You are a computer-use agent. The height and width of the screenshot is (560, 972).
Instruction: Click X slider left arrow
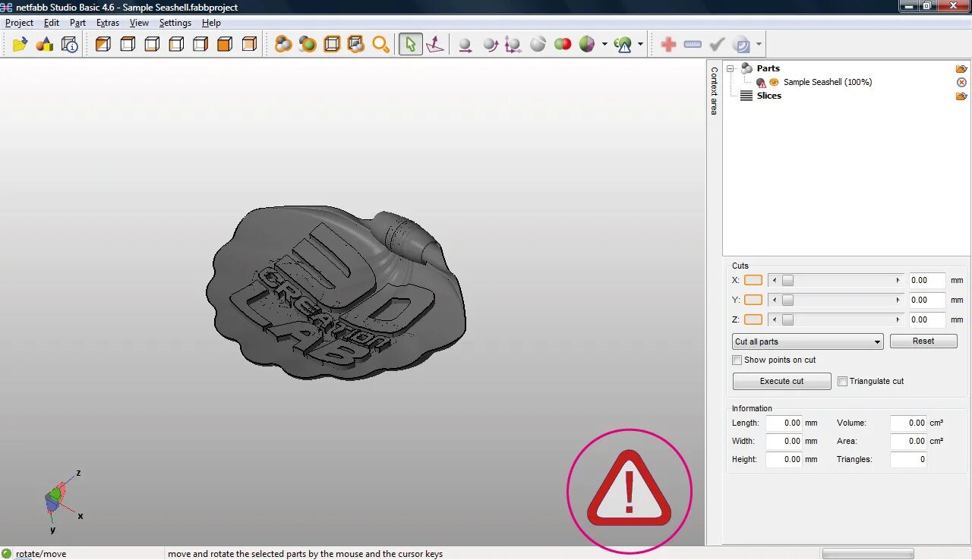point(775,280)
